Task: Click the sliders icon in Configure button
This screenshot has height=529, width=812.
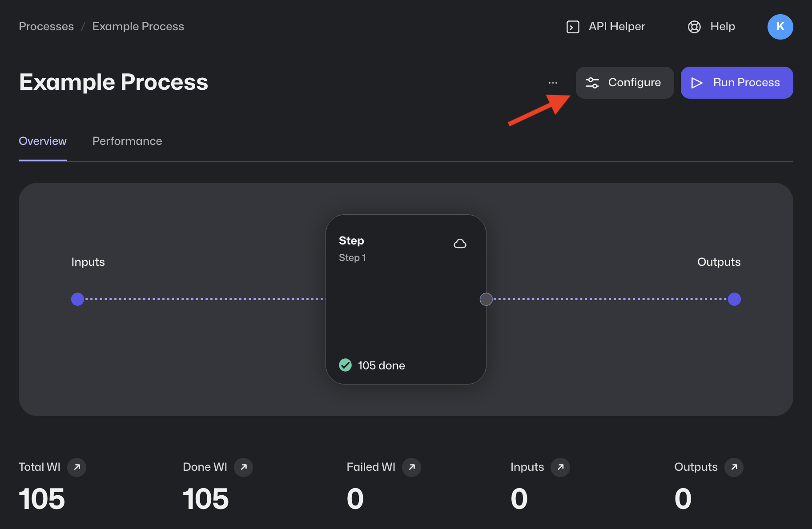Action: click(x=592, y=83)
